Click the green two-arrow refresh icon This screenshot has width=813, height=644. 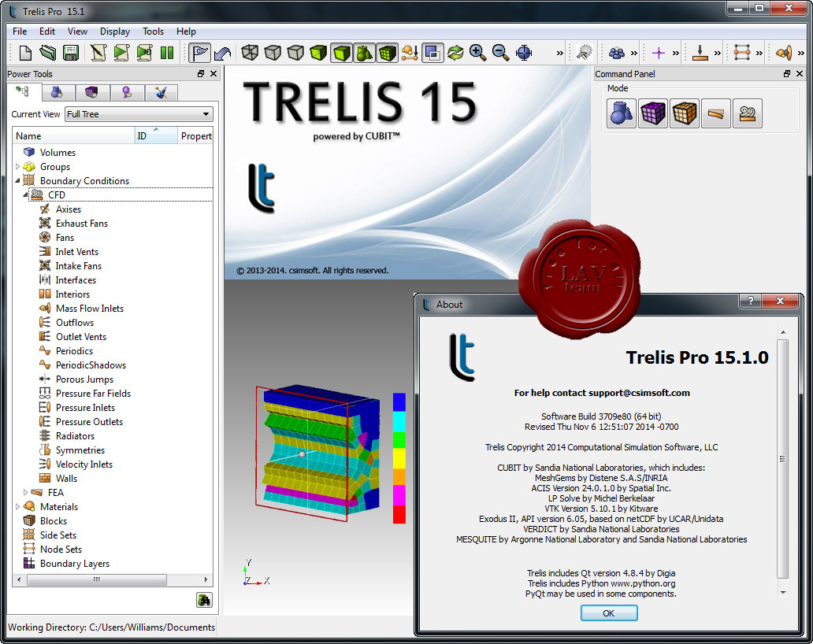click(455, 53)
